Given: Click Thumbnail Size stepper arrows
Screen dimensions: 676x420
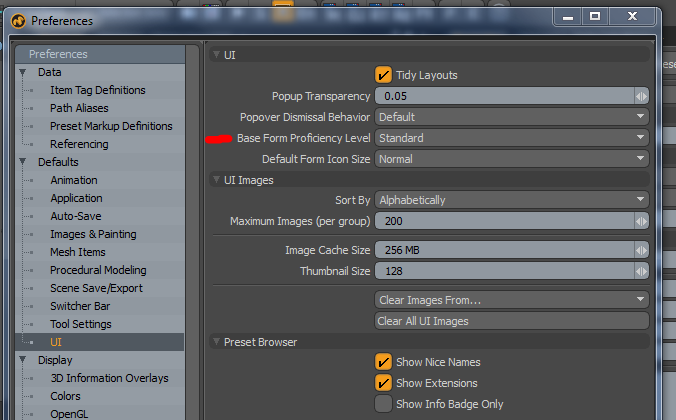Looking at the screenshot, I should pos(642,271).
